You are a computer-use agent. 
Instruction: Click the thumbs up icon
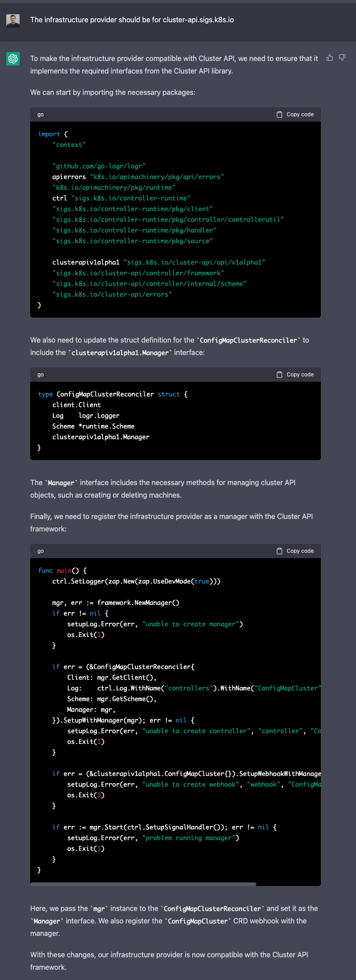click(x=330, y=57)
